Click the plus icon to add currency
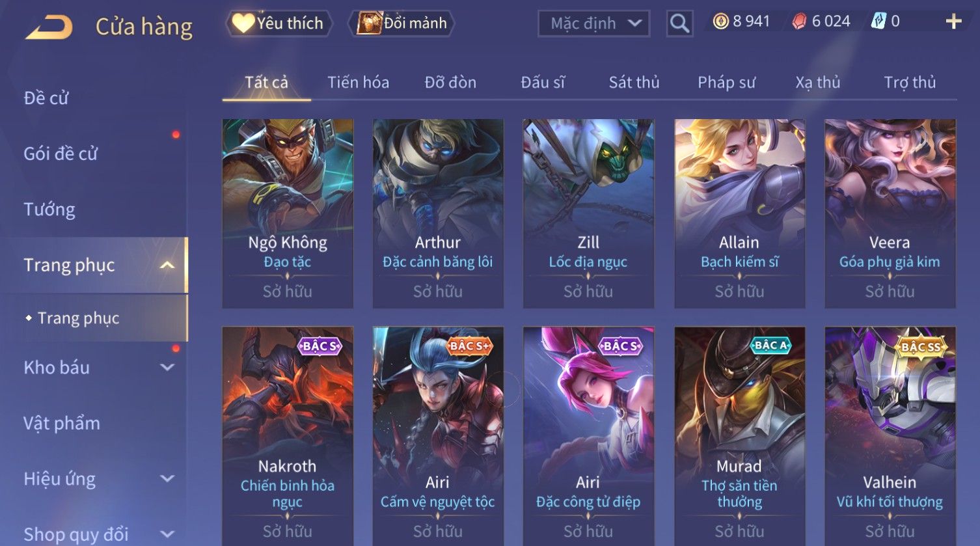Viewport: 980px width, 546px height. pyautogui.click(x=953, y=22)
